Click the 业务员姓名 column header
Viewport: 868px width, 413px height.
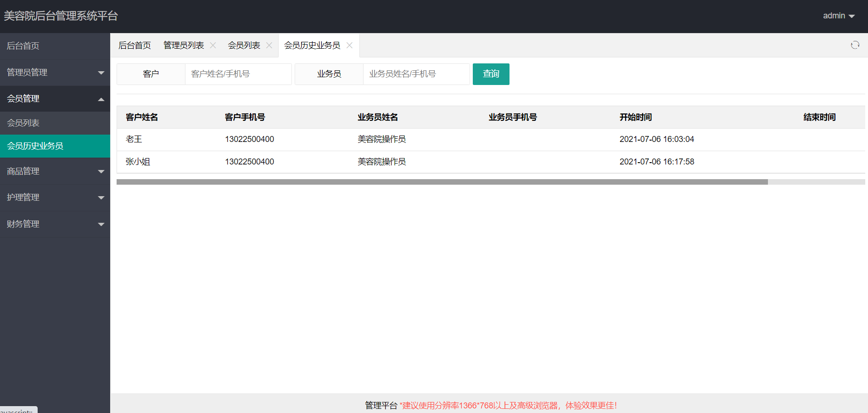(378, 117)
